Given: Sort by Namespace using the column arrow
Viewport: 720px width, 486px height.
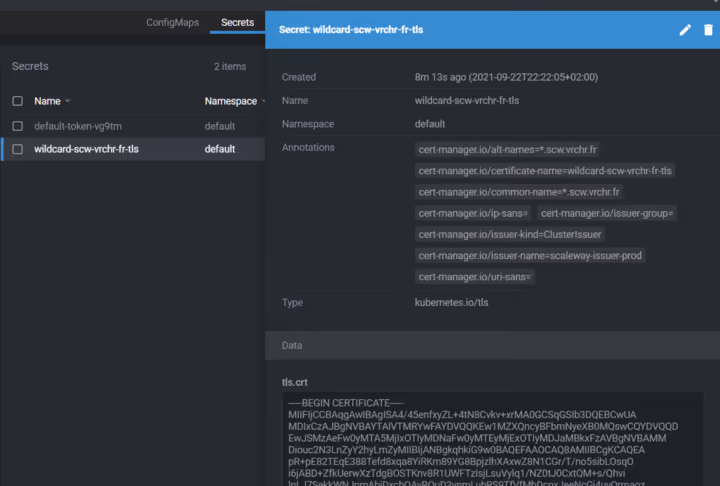Looking at the screenshot, I should [x=262, y=101].
